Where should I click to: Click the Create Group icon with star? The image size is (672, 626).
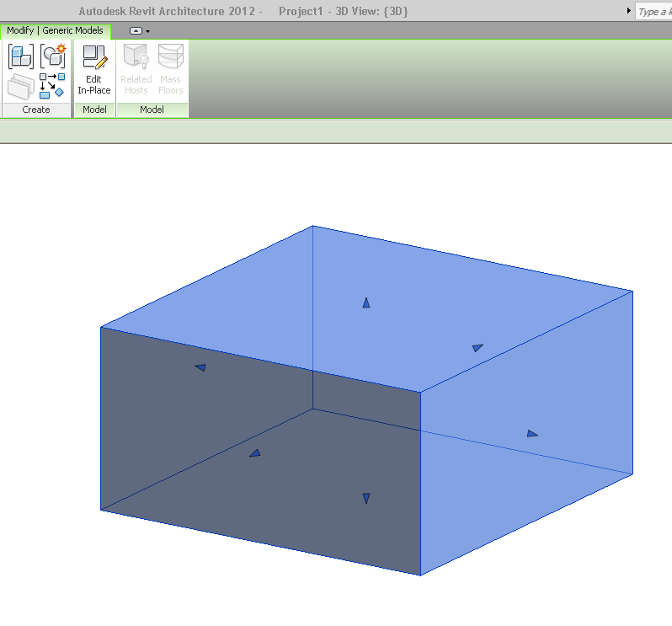53,56
